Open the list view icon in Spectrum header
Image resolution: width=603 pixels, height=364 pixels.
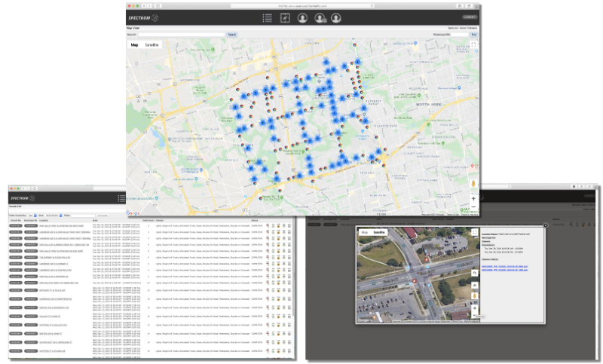point(267,18)
